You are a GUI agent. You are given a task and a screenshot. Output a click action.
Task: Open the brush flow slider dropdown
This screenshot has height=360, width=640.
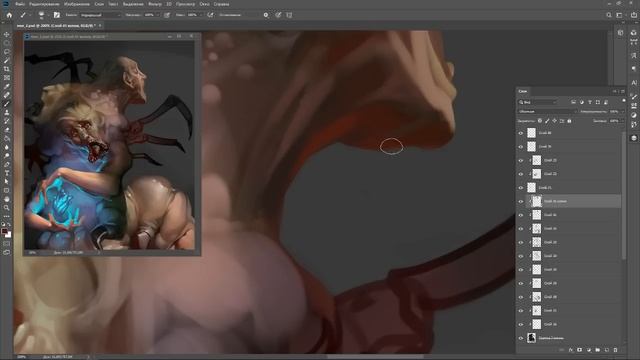(x=200, y=15)
